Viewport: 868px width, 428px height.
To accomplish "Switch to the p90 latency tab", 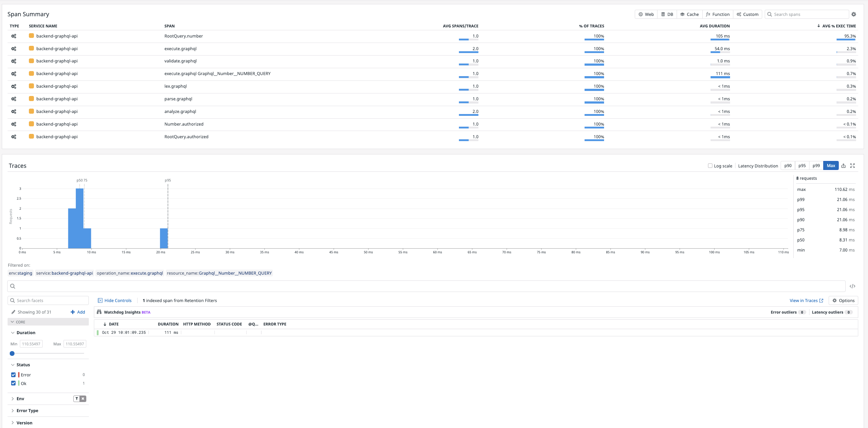I will point(788,165).
